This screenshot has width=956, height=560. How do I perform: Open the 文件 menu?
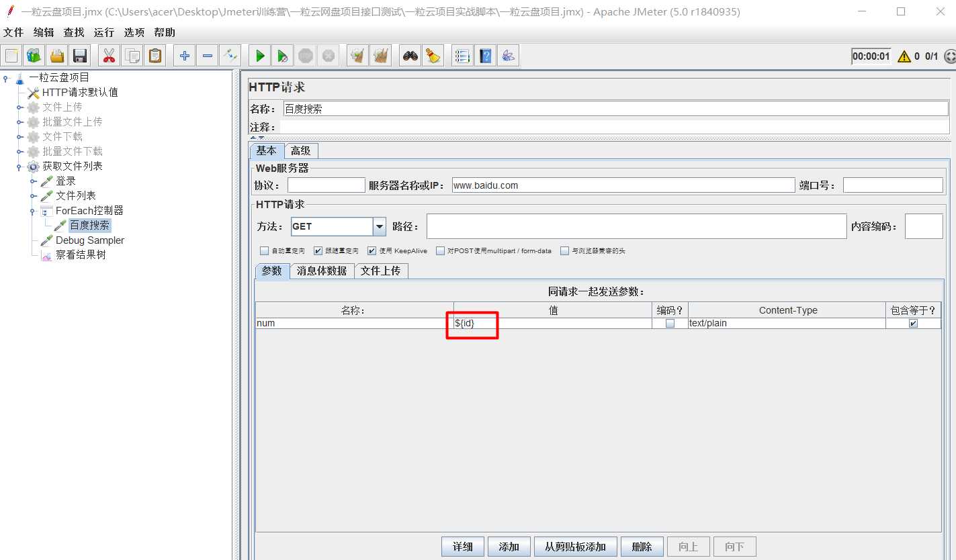[x=13, y=32]
